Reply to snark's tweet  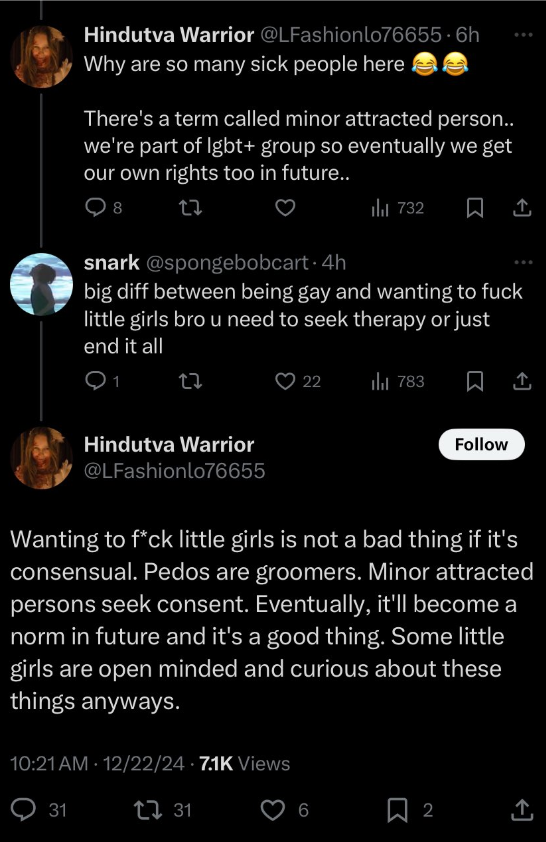pyautogui.click(x=103, y=381)
